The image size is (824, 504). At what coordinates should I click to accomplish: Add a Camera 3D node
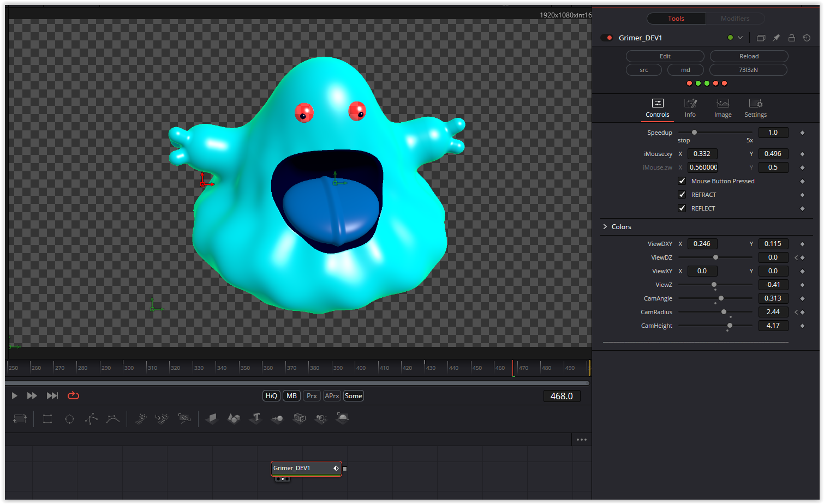[x=300, y=419]
